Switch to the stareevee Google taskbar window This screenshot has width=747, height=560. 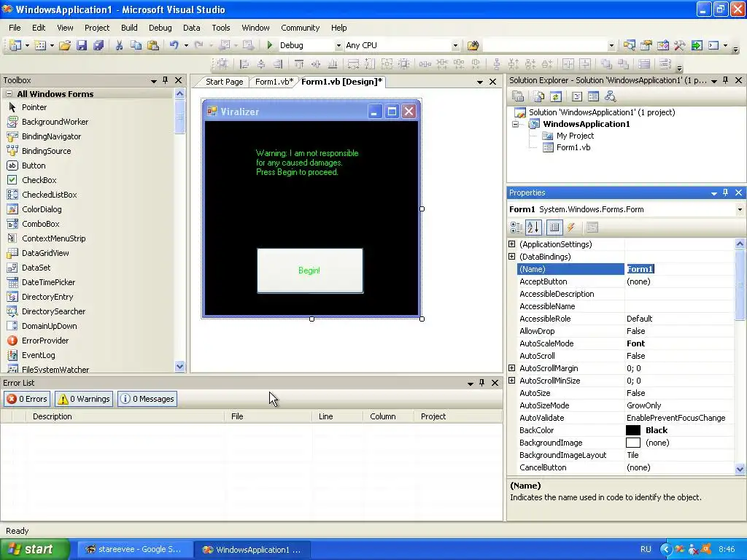(134, 550)
